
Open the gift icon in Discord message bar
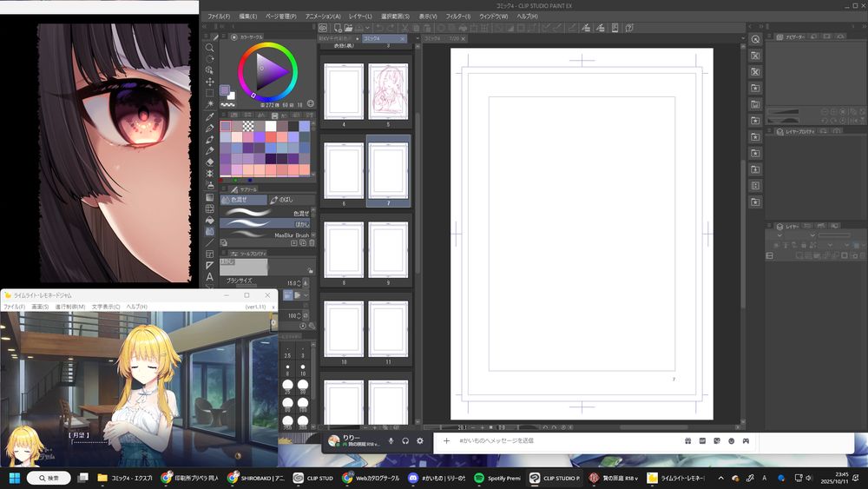coord(687,441)
